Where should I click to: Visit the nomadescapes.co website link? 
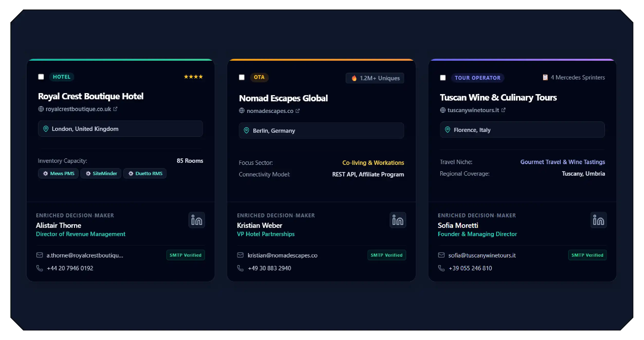[x=270, y=111]
